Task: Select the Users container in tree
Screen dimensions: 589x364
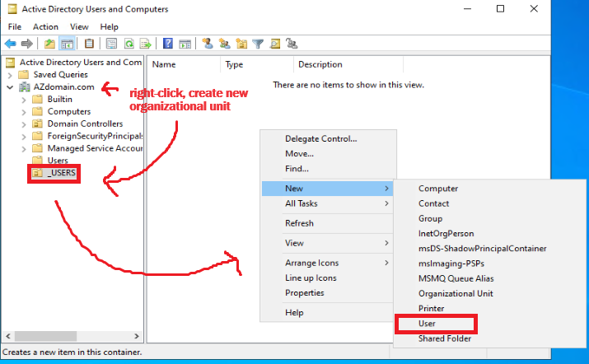Action: (x=58, y=161)
